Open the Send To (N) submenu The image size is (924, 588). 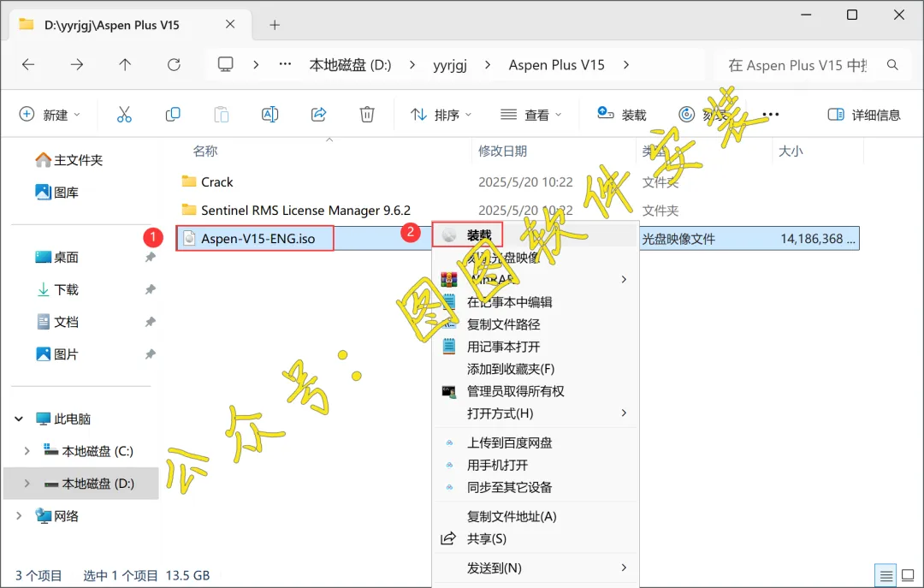(x=535, y=568)
